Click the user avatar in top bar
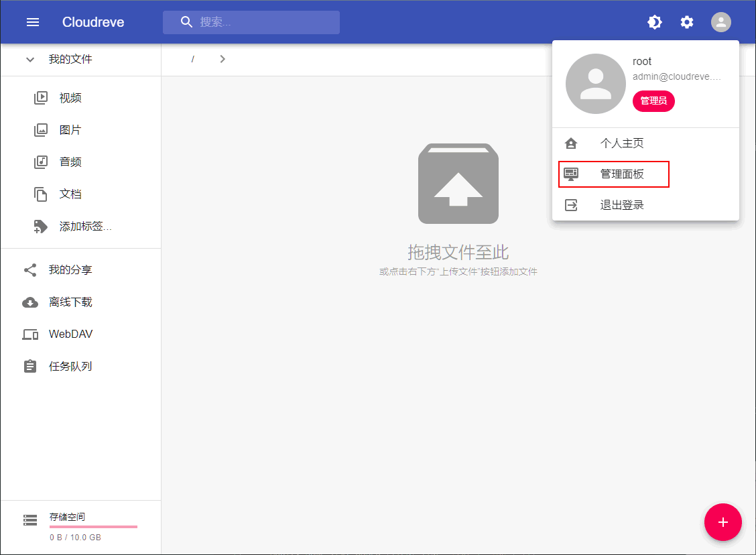This screenshot has width=756, height=555. [x=720, y=22]
